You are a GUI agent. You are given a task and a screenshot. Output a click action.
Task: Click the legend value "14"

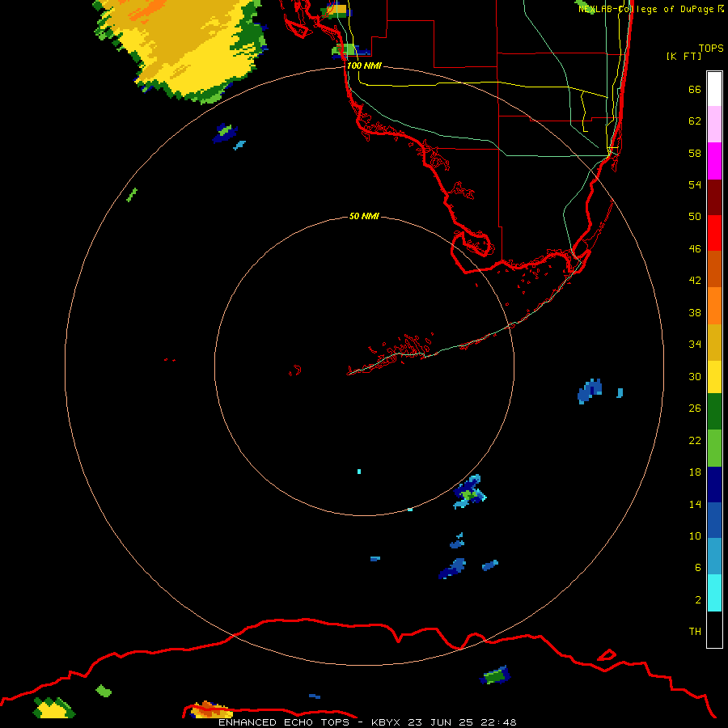[695, 504]
